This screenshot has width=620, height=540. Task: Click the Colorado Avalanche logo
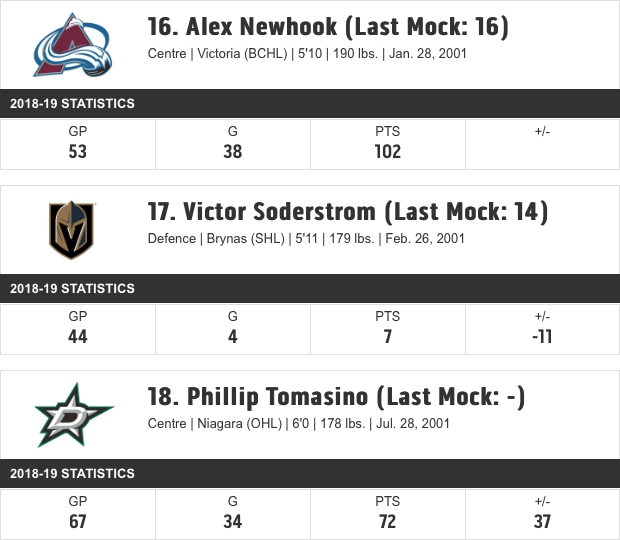(x=73, y=45)
